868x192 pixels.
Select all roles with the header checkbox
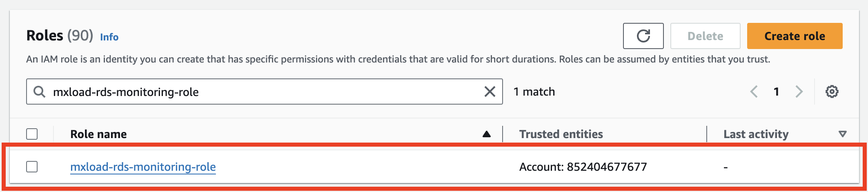pos(32,134)
